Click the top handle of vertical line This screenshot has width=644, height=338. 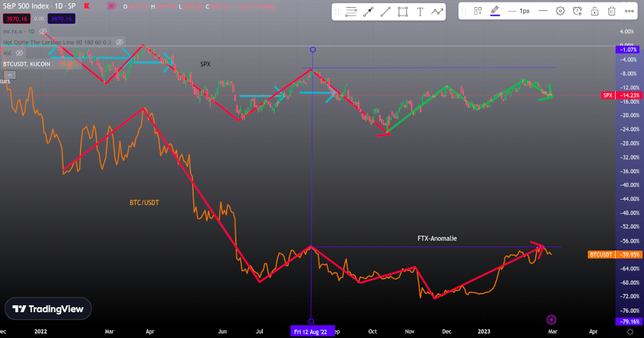pos(312,50)
